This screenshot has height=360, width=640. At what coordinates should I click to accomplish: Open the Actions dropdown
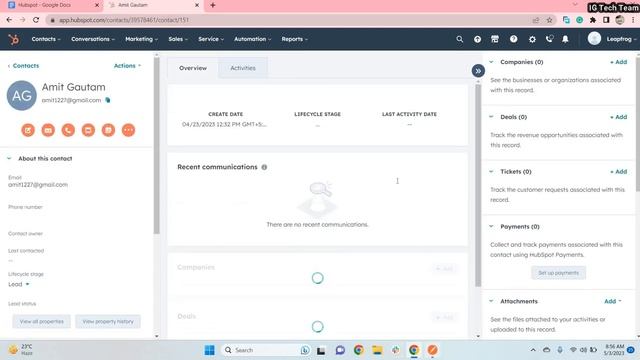tap(127, 66)
